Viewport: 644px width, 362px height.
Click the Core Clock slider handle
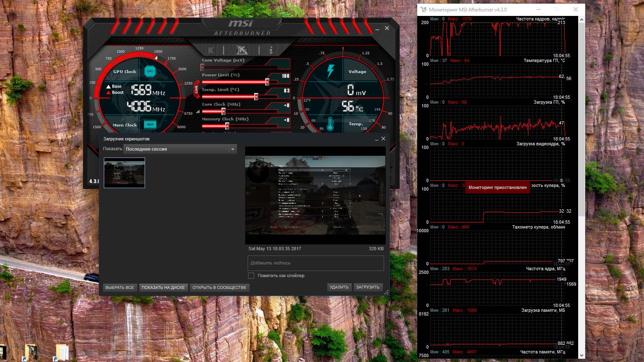click(x=224, y=111)
